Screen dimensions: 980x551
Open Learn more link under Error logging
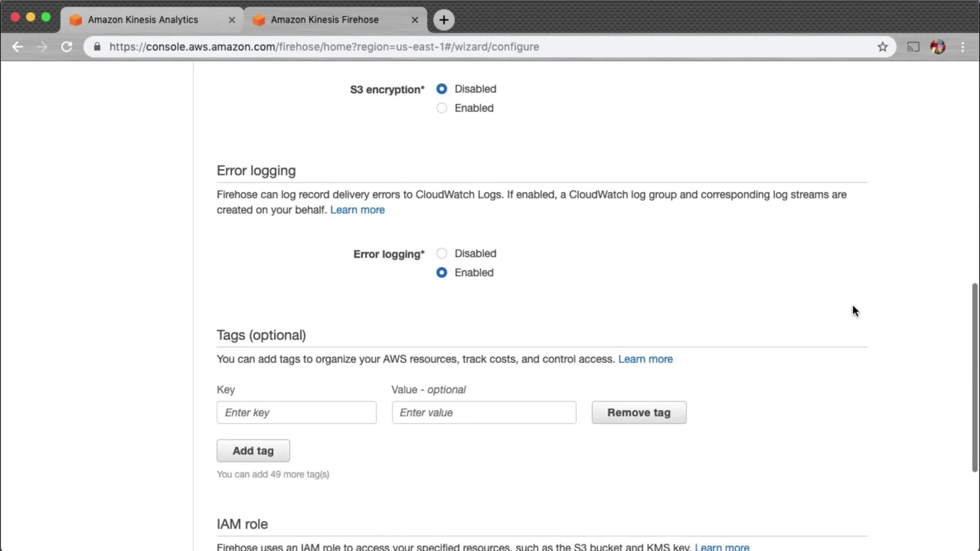click(357, 210)
